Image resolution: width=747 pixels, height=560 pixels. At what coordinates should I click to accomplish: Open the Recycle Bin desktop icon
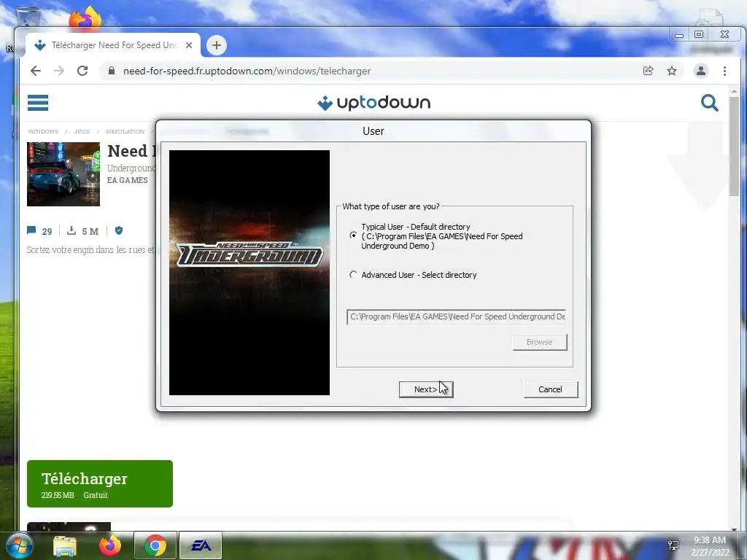pyautogui.click(x=28, y=17)
